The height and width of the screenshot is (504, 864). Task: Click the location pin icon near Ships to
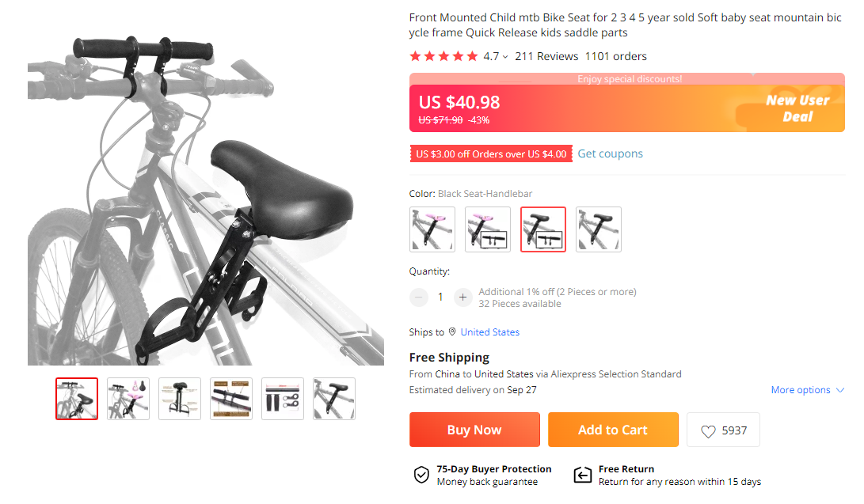tap(452, 332)
